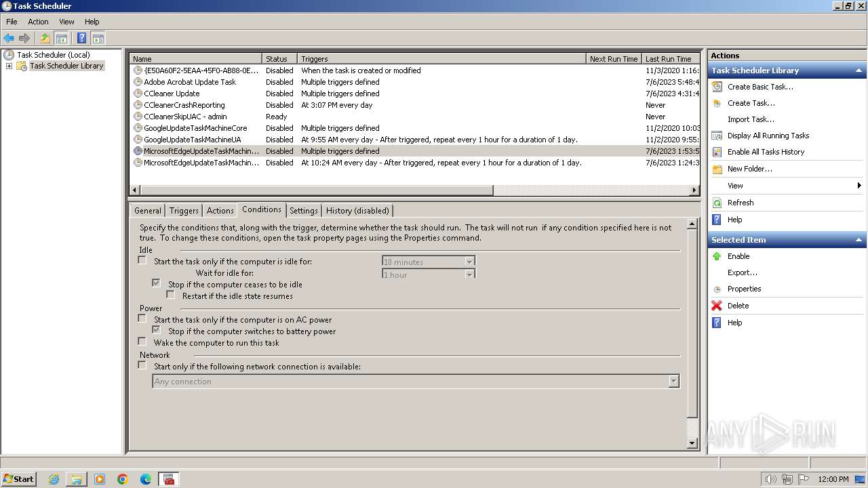Screen dimensions: 868x488
Task: Click the Create Basic Task icon
Action: (717, 87)
